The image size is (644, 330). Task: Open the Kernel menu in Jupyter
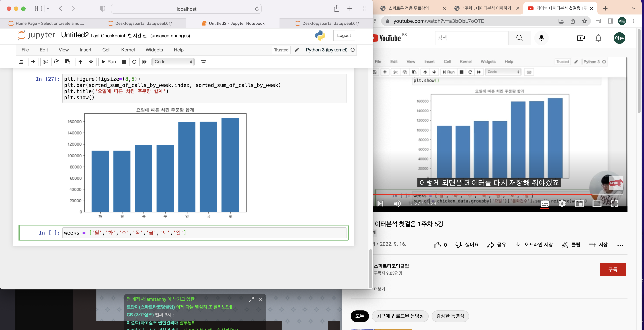pyautogui.click(x=128, y=50)
